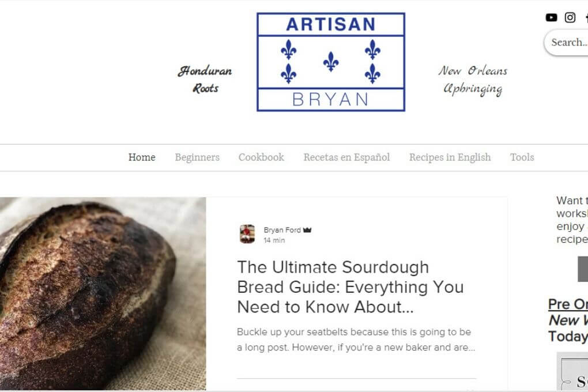
Task: Open the Tools menu item
Action: 522,157
